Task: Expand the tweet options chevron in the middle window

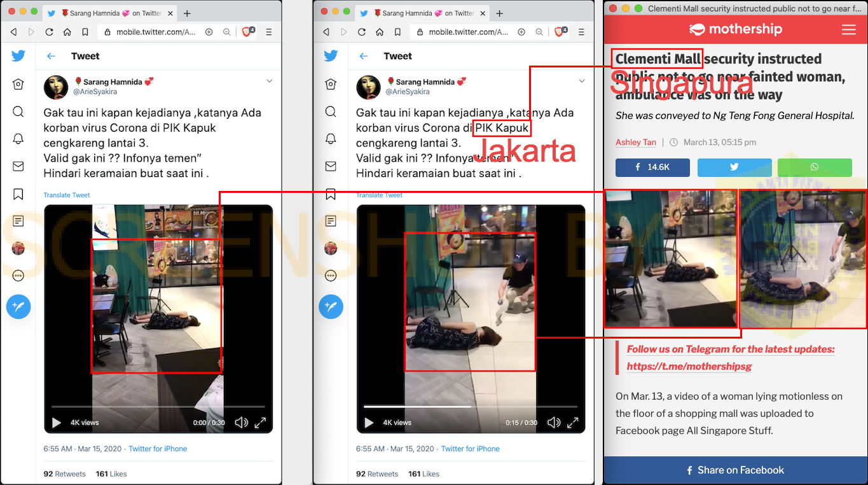Action: click(581, 81)
